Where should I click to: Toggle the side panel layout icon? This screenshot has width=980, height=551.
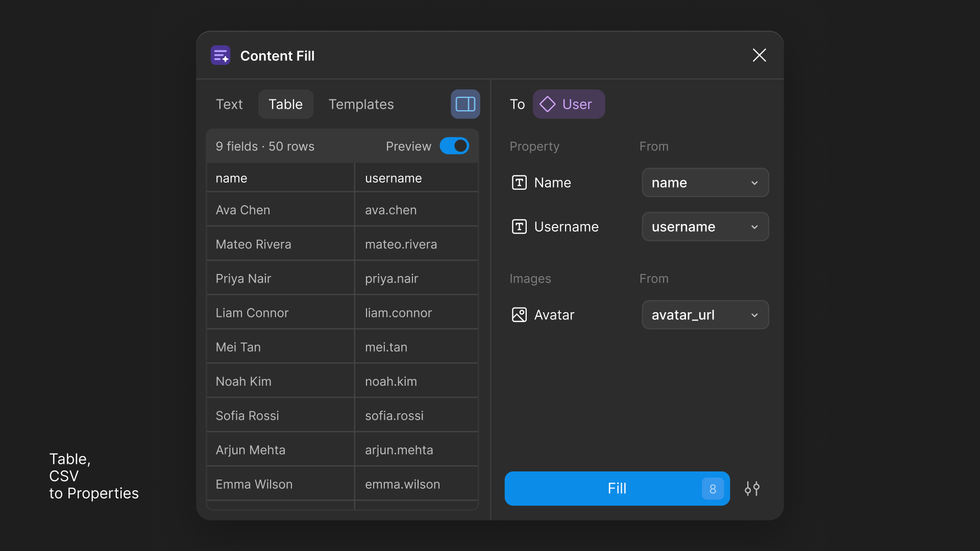click(x=465, y=104)
